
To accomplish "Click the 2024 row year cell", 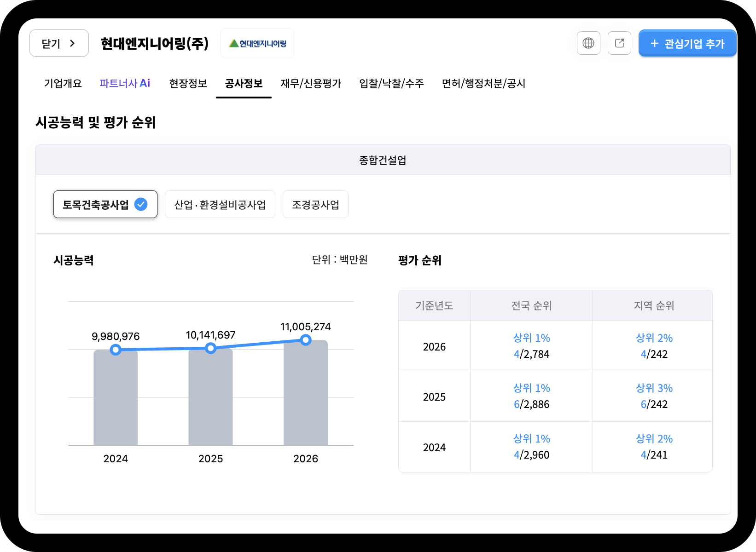I will [x=434, y=447].
